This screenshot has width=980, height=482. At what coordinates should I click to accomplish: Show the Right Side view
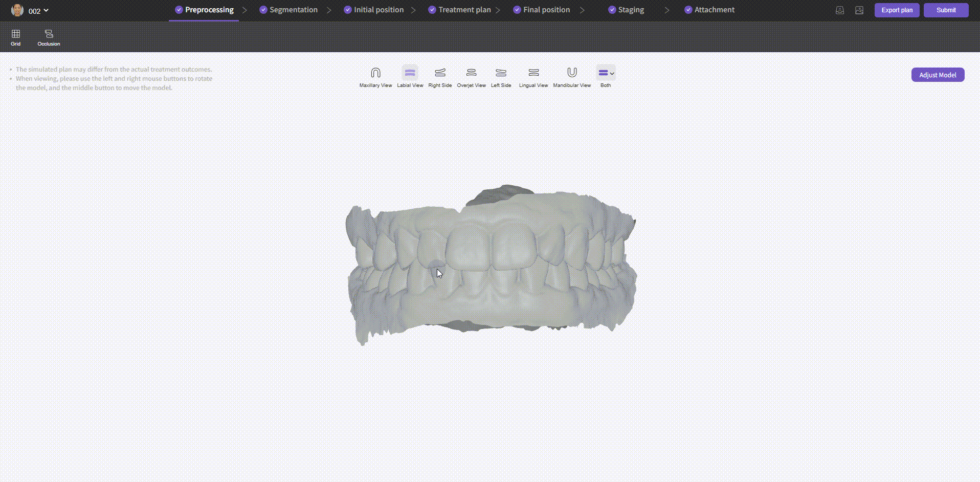click(440, 77)
